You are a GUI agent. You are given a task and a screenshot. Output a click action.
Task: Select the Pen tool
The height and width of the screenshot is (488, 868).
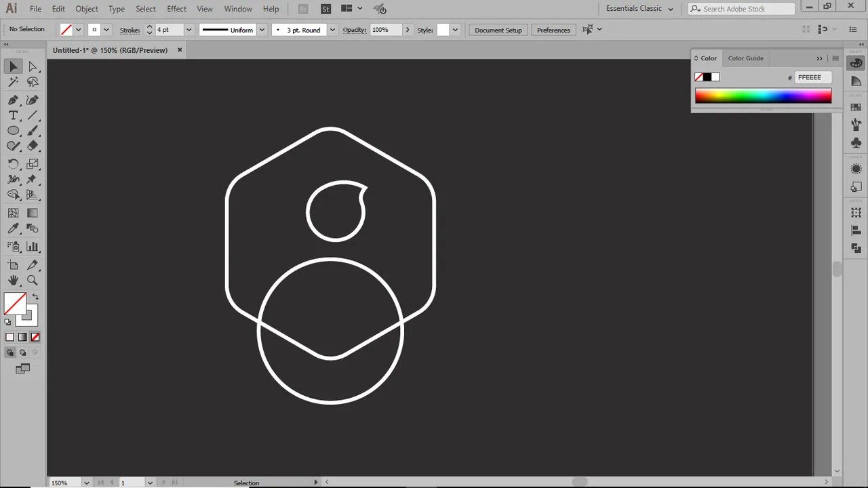14,100
